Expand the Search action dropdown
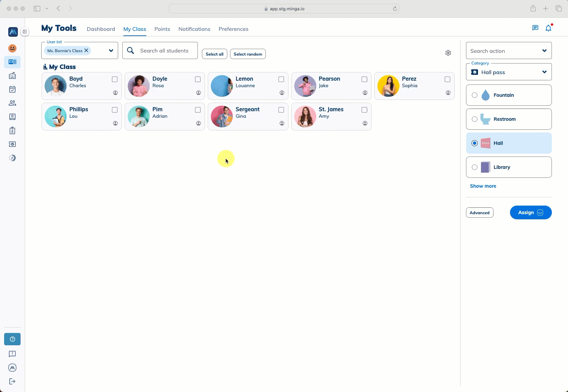This screenshot has height=392, width=568. click(544, 51)
